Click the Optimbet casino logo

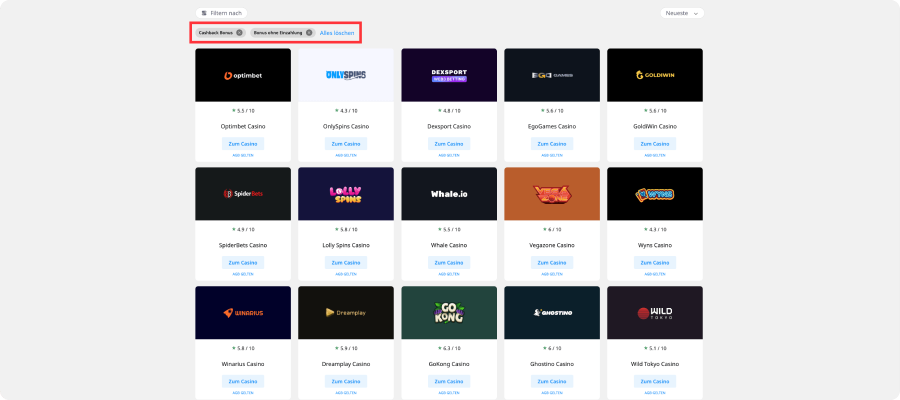click(x=243, y=75)
